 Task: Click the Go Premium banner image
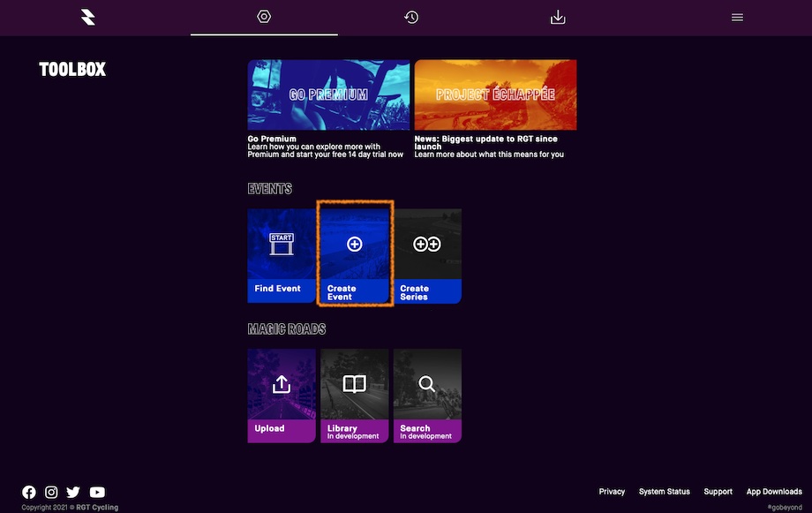pyautogui.click(x=328, y=94)
